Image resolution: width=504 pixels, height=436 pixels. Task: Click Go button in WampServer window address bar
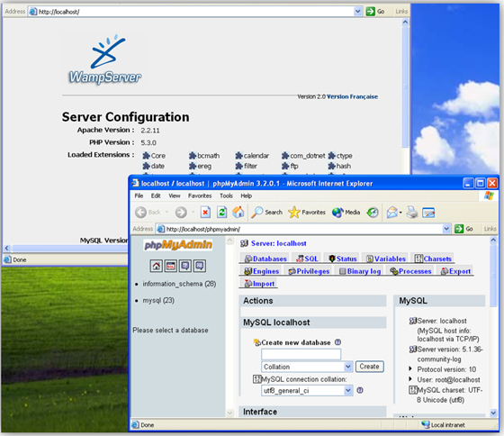point(375,12)
